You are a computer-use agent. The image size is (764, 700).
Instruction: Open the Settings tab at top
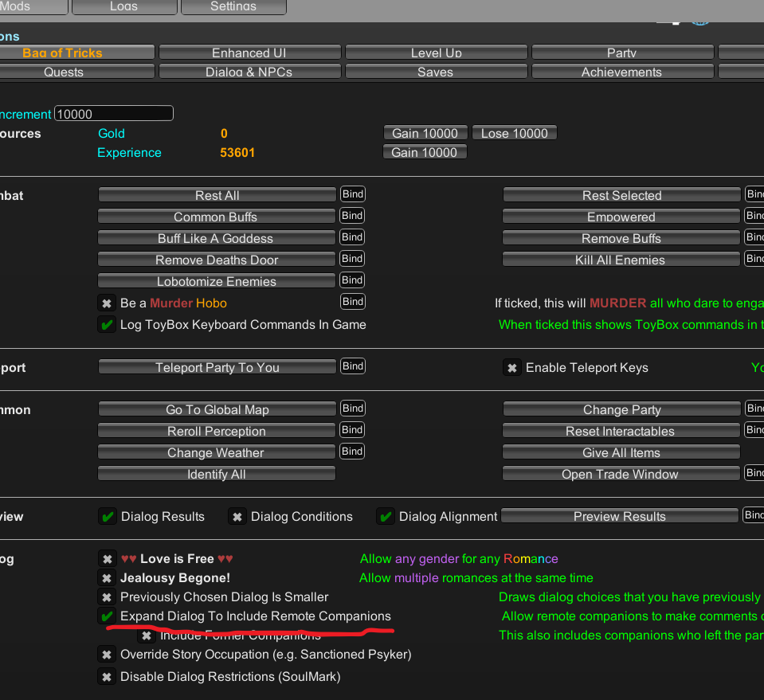pos(234,7)
